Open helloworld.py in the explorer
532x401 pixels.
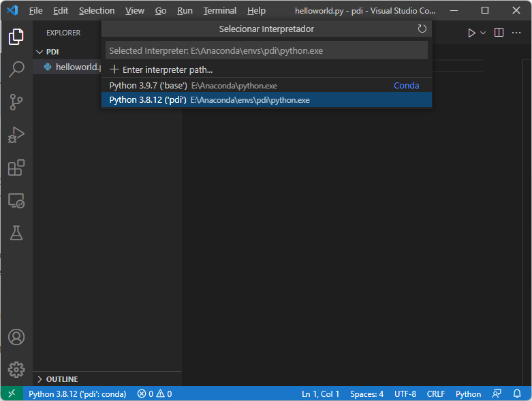[x=67, y=67]
